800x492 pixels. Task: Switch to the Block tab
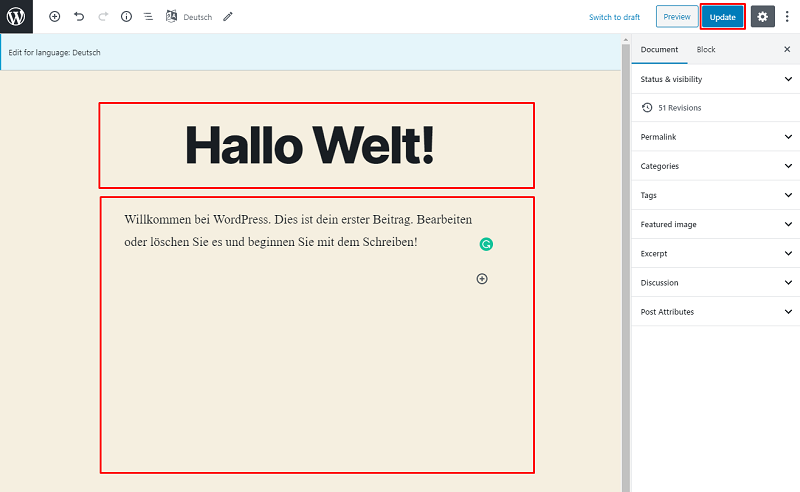pyautogui.click(x=706, y=50)
